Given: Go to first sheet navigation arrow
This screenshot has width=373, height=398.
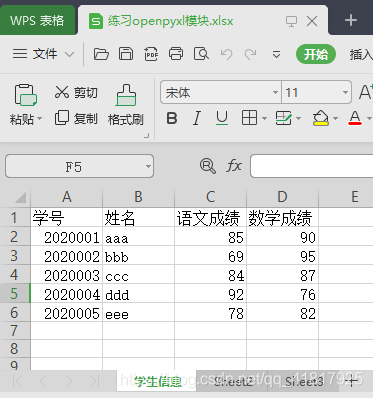Looking at the screenshot, I should (17, 381).
